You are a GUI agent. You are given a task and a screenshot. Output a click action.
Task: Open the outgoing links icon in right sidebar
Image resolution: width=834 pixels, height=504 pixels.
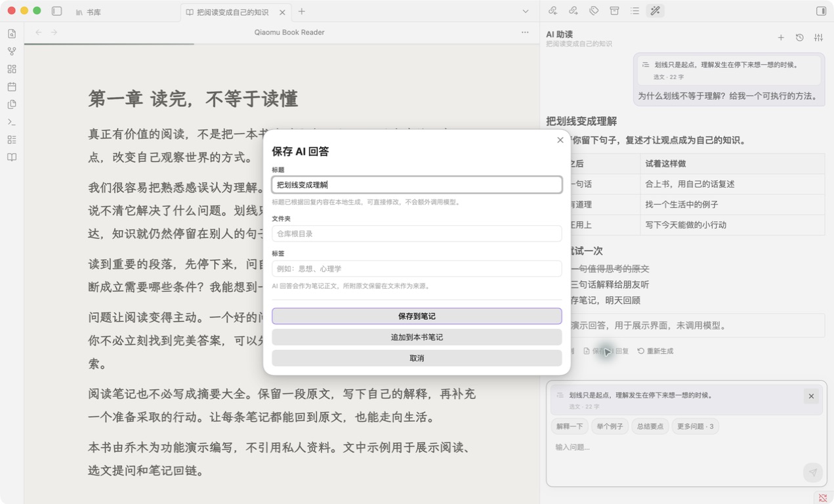(573, 10)
